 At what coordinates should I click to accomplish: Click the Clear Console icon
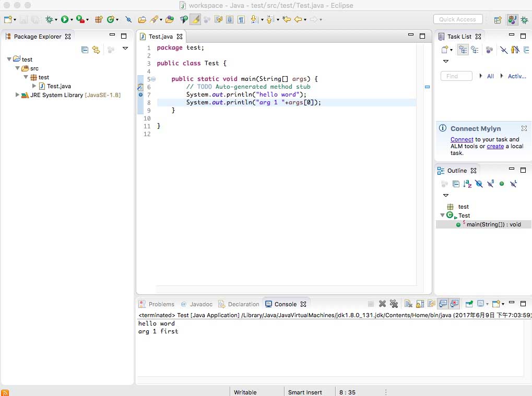click(409, 304)
